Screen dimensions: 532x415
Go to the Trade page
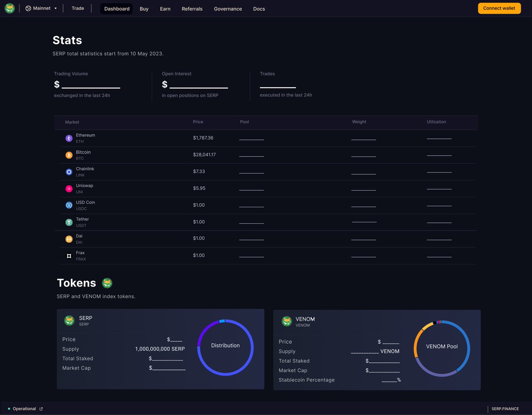[x=78, y=8]
